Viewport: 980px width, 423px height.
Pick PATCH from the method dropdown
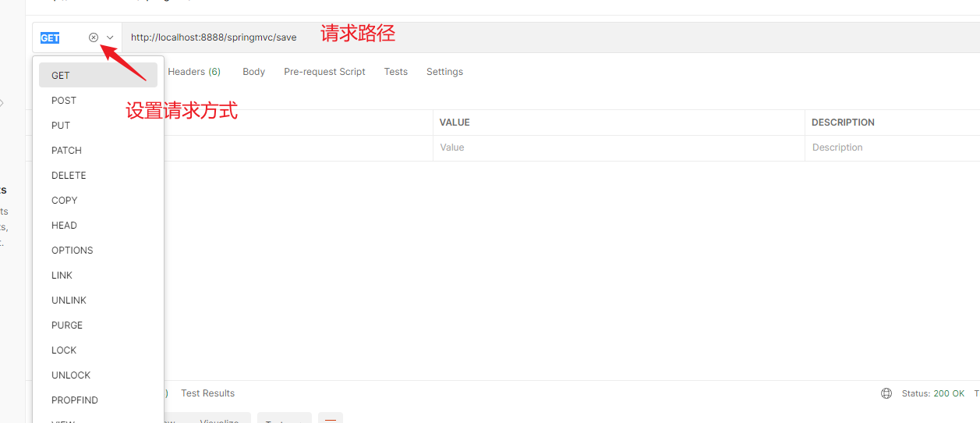coord(66,151)
